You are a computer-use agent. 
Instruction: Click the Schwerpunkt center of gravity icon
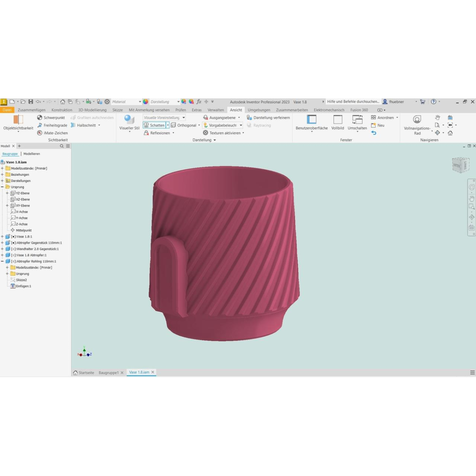pos(40,118)
